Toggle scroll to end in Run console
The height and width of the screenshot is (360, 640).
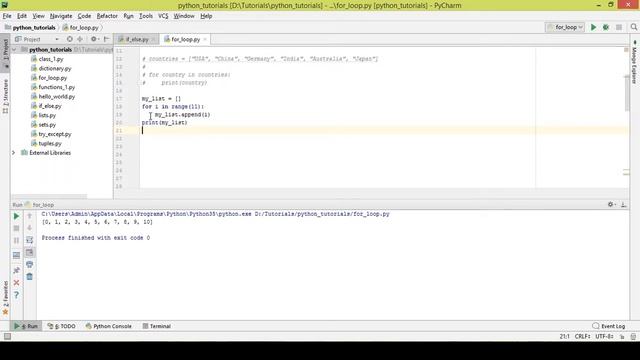point(29,253)
